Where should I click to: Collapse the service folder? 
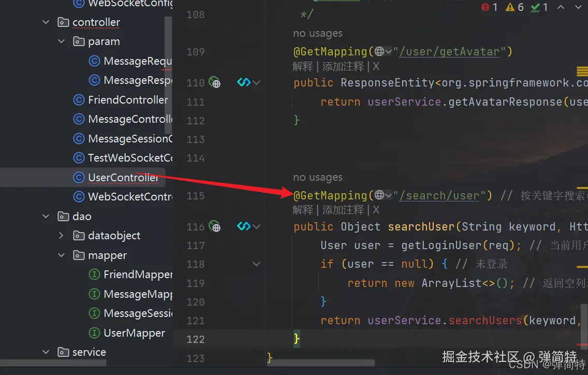tap(46, 352)
